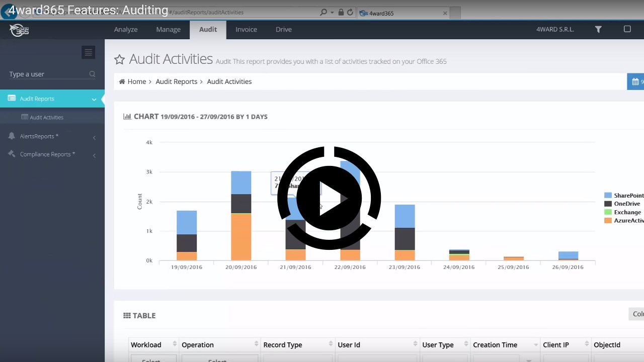The width and height of the screenshot is (644, 362).
Task: Switch to the 4ward365 browser tab
Action: [403, 13]
